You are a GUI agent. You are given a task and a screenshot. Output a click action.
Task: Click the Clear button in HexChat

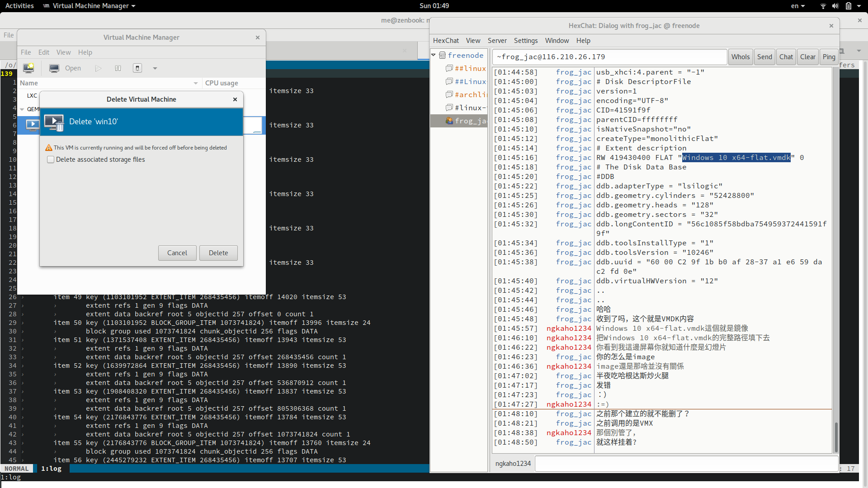(x=808, y=57)
